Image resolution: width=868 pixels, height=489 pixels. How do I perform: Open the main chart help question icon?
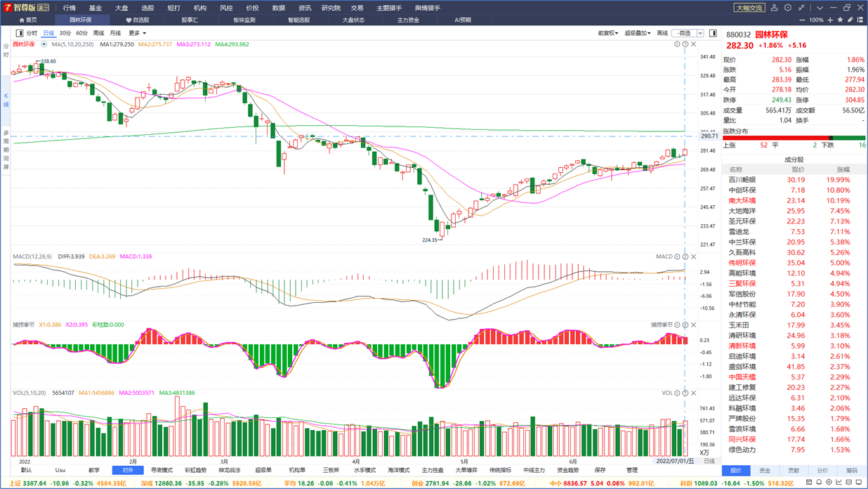[x=685, y=44]
